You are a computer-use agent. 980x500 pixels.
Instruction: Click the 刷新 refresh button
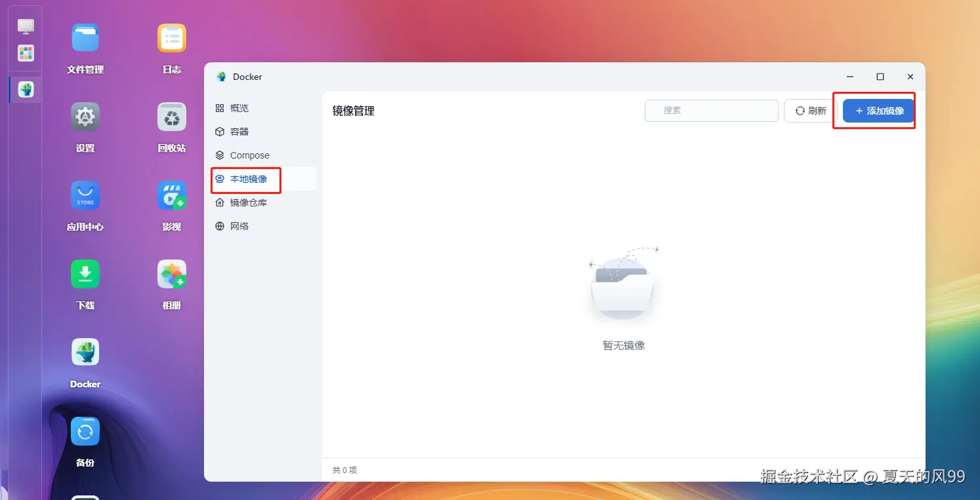(x=811, y=111)
